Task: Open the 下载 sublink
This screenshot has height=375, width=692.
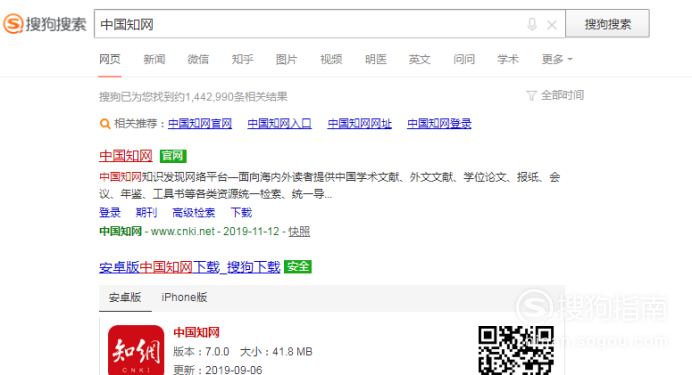Action: click(x=241, y=213)
